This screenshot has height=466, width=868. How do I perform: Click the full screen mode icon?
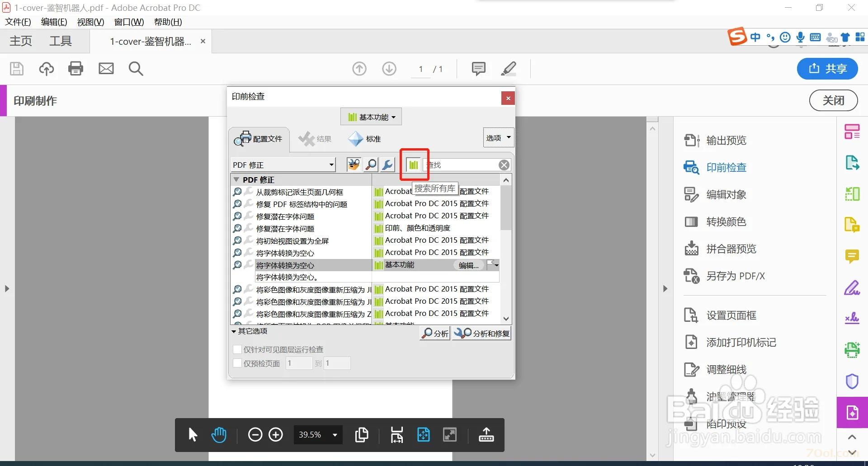[x=450, y=435]
